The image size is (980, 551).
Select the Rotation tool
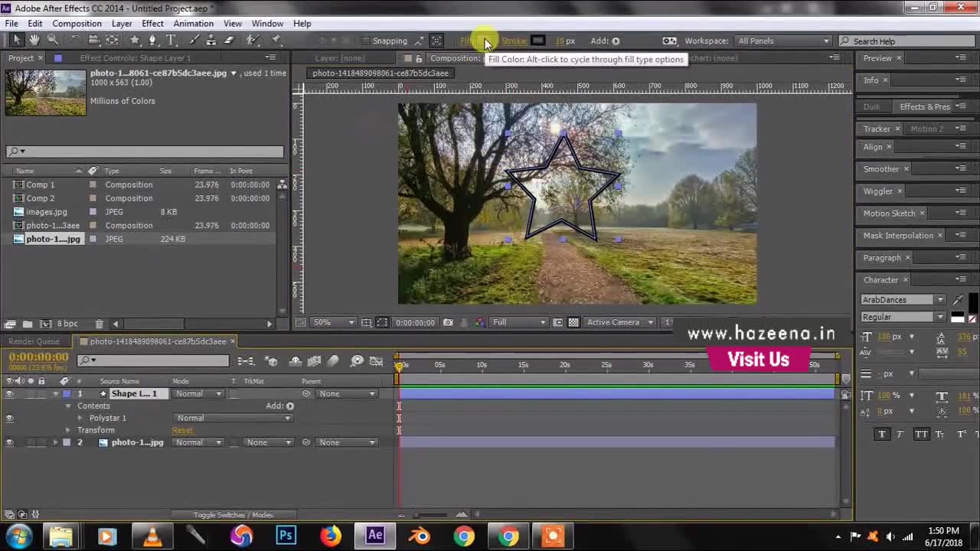click(x=76, y=41)
